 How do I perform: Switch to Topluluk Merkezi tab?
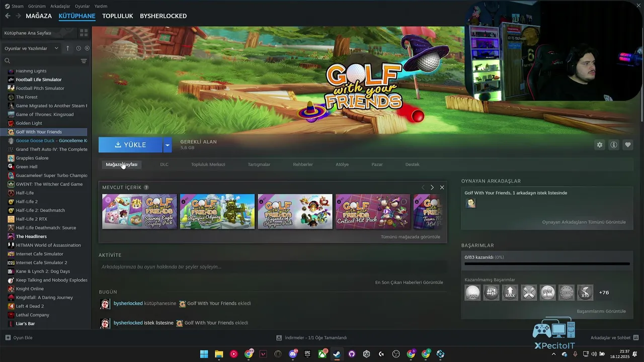click(208, 164)
